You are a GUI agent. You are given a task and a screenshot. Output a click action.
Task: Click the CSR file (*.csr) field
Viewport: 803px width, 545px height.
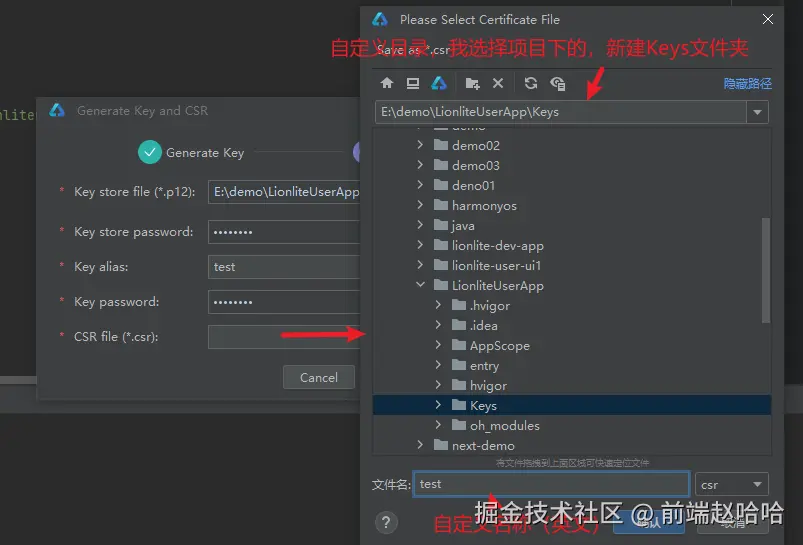(284, 337)
